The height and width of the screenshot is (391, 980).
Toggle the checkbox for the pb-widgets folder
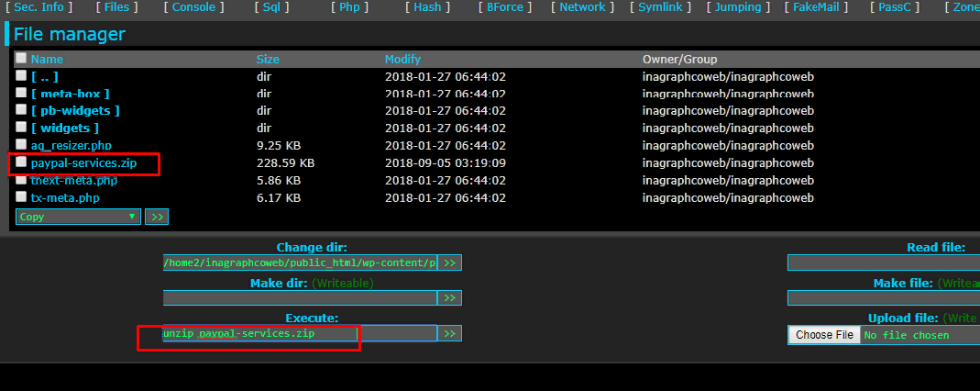pyautogui.click(x=21, y=110)
